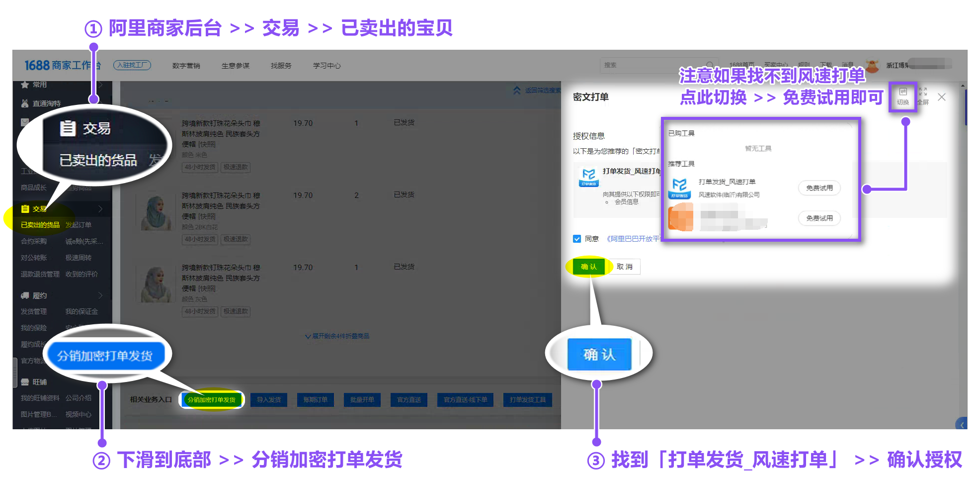Collapse the 交易 section chevron
This screenshot has height=479, width=980.
[x=100, y=209]
